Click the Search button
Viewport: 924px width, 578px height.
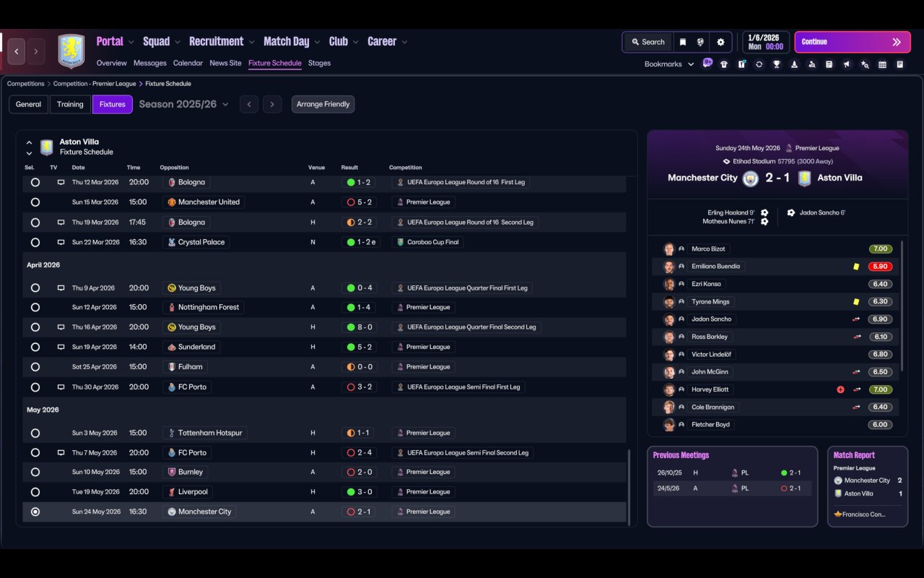(648, 42)
